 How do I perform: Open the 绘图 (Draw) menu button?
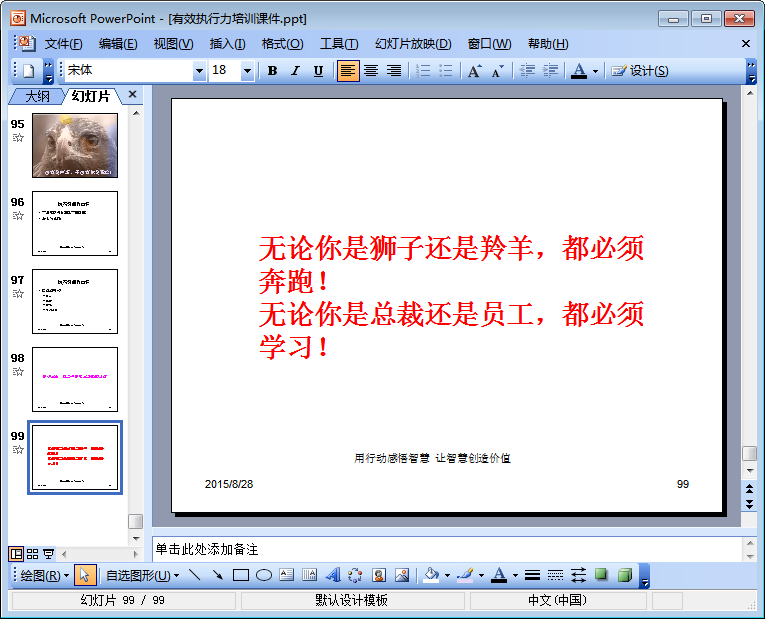tap(45, 575)
